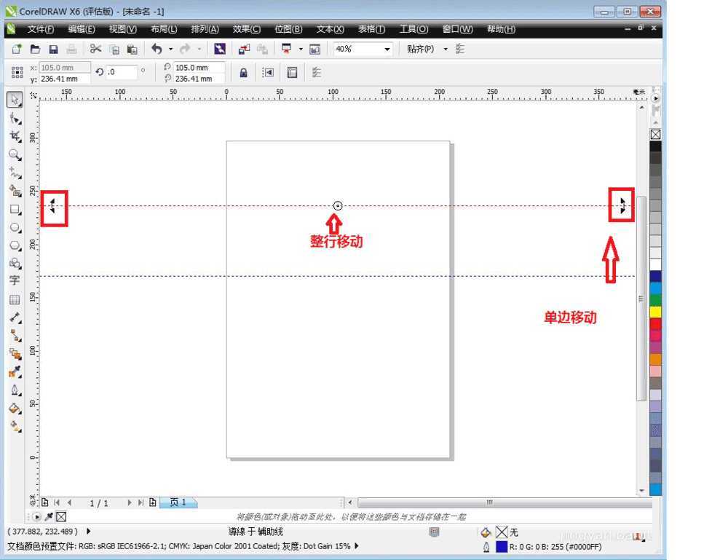Open the 效果(C) menu
Image resolution: width=728 pixels, height=560 pixels.
(x=246, y=29)
